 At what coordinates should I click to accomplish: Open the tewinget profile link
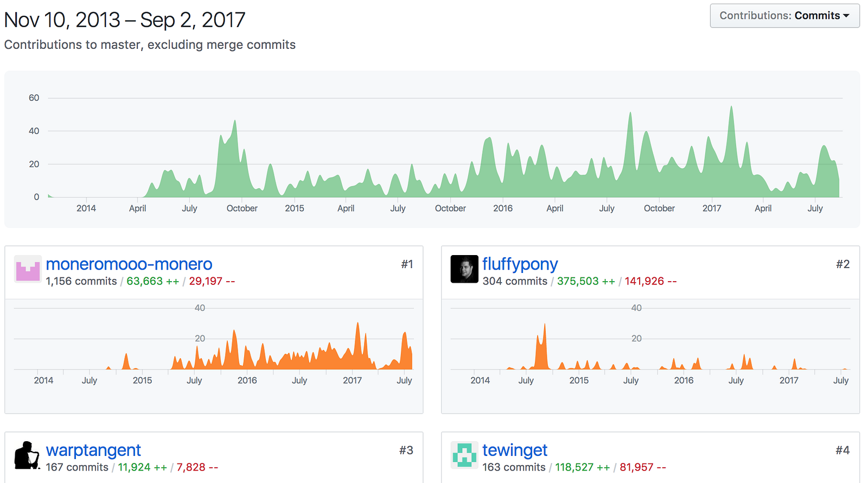515,450
